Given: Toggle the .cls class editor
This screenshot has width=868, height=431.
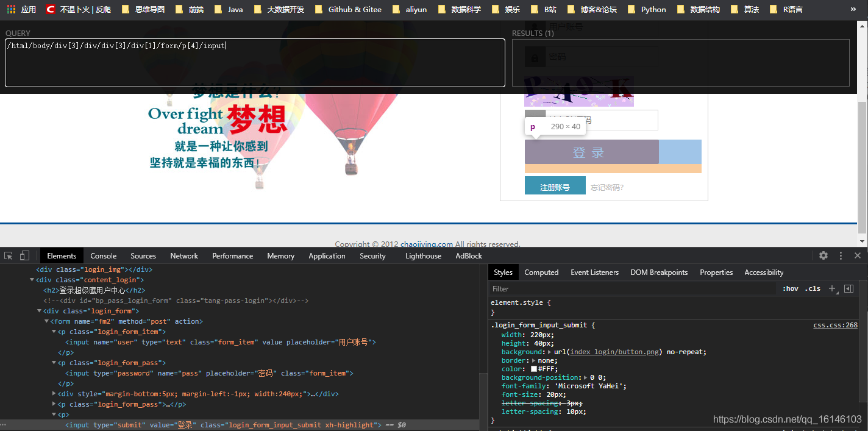Looking at the screenshot, I should [x=813, y=288].
